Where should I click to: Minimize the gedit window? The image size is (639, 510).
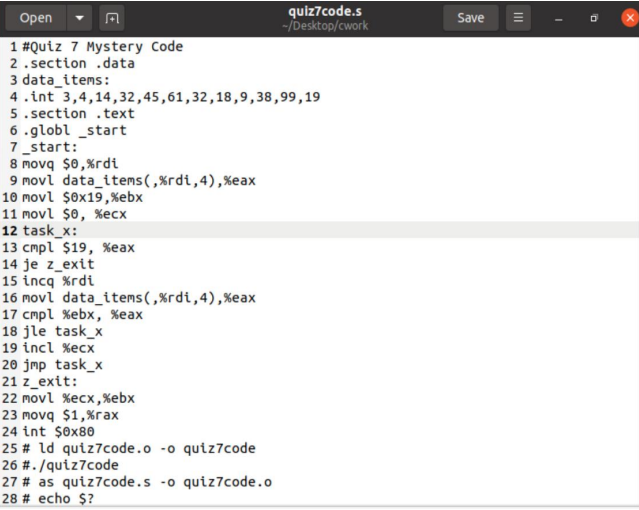point(559,19)
